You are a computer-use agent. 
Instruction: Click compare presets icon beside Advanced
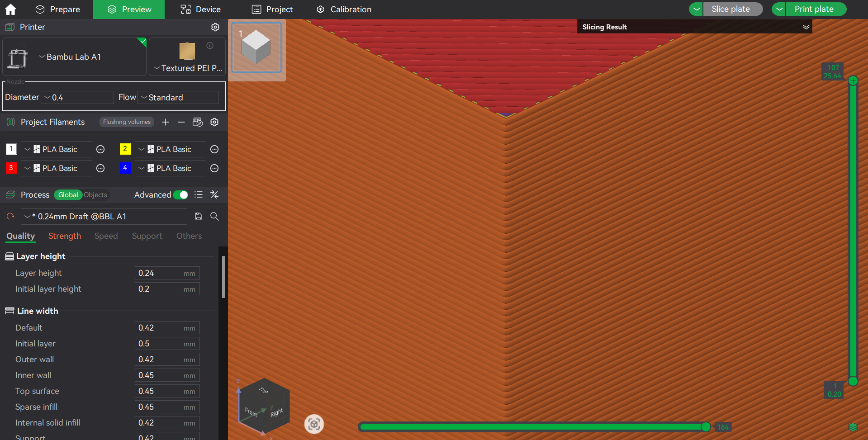(x=214, y=195)
